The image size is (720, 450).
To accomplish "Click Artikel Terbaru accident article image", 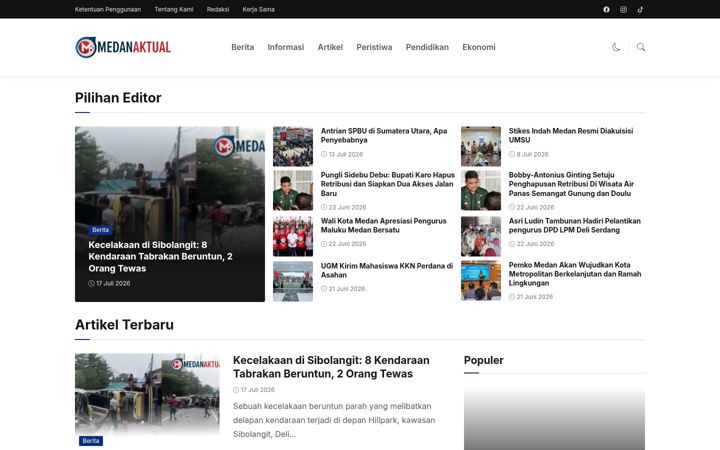I will [147, 394].
